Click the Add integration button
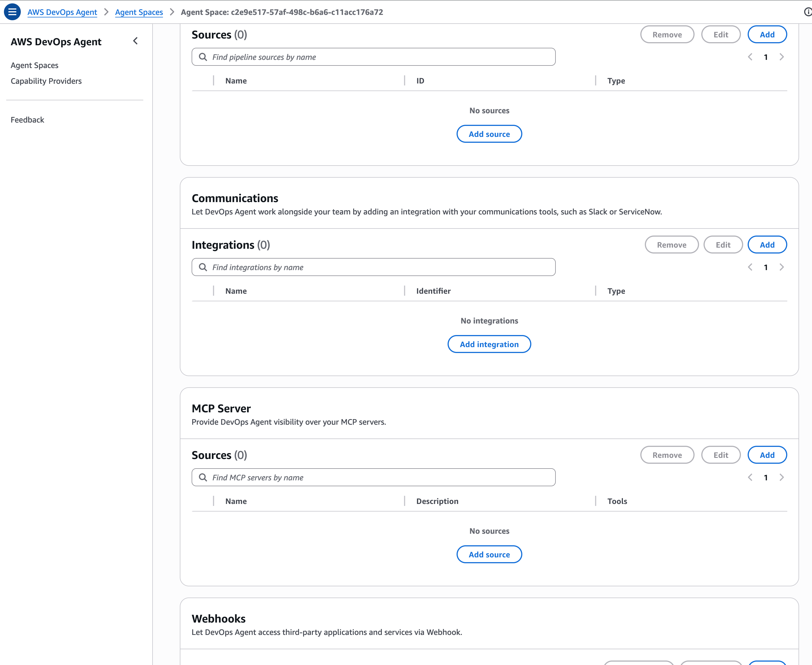Screen dimensions: 812x665 (x=489, y=344)
